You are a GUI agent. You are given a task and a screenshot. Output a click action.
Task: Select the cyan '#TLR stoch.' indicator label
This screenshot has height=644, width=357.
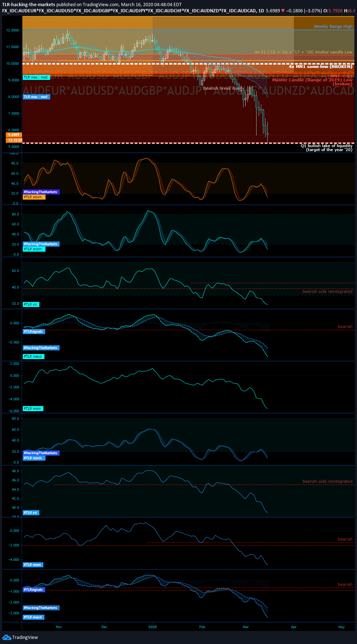pyautogui.click(x=34, y=249)
